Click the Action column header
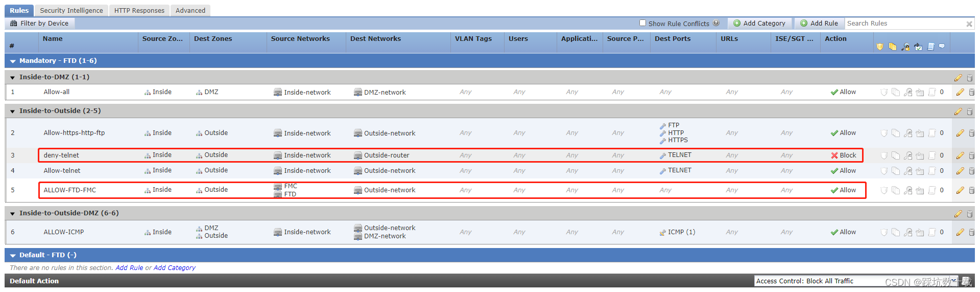This screenshot has width=980, height=292. (835, 39)
